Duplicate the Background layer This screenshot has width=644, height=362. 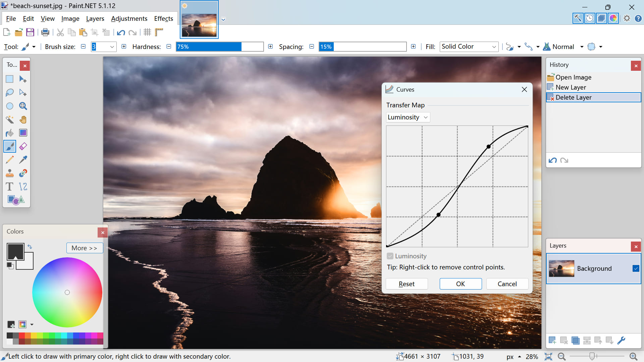(x=576, y=340)
